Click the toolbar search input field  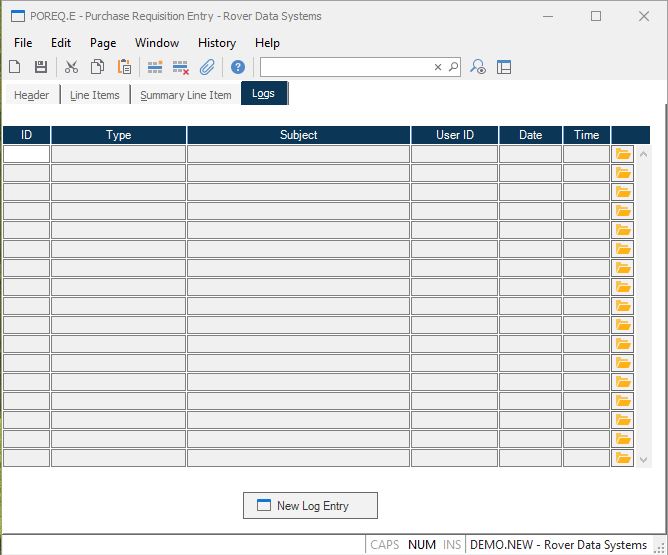[346, 67]
